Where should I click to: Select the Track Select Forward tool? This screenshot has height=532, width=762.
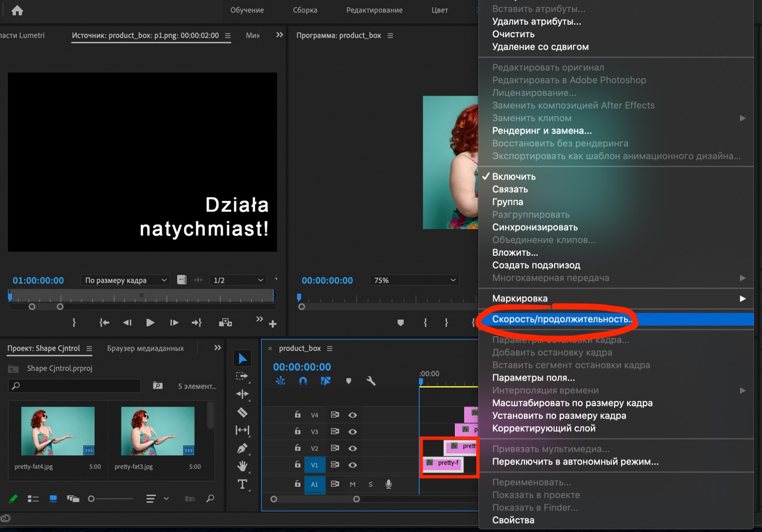242,376
